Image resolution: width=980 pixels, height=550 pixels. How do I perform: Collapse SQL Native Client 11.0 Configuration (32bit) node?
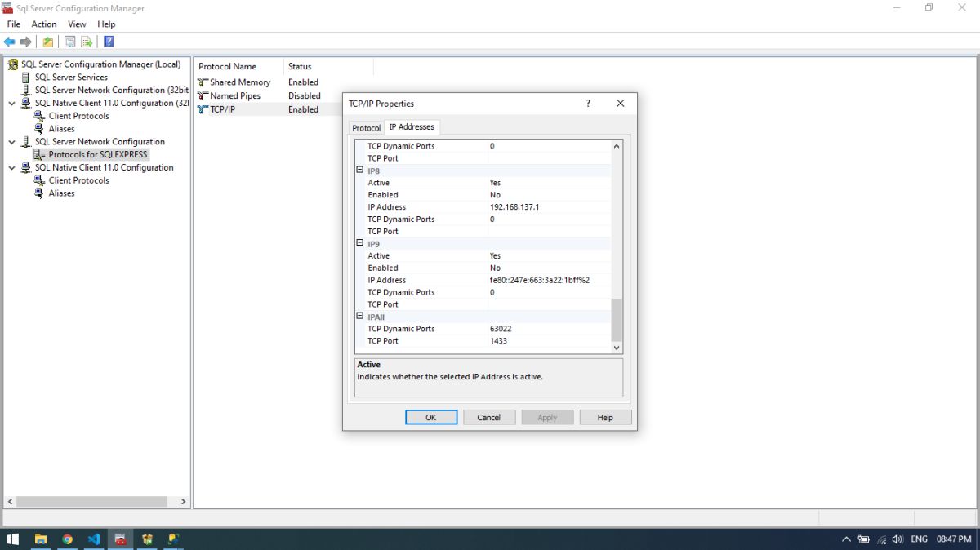point(11,104)
